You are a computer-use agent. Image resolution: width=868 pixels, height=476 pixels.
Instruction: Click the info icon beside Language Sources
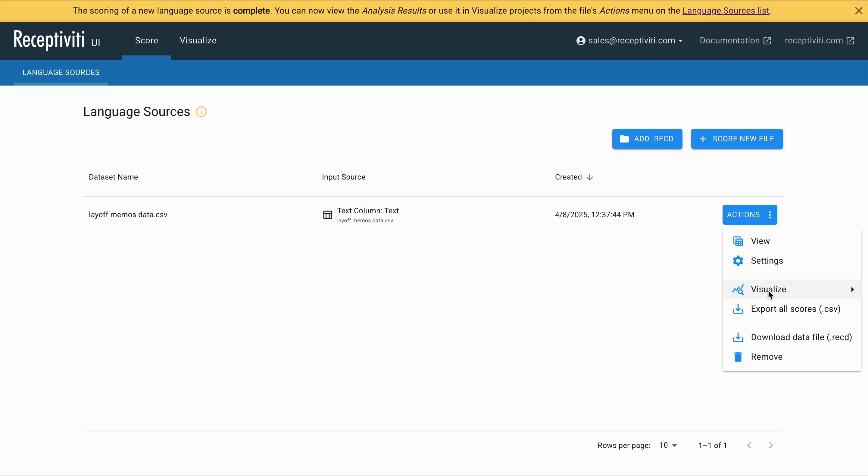201,111
